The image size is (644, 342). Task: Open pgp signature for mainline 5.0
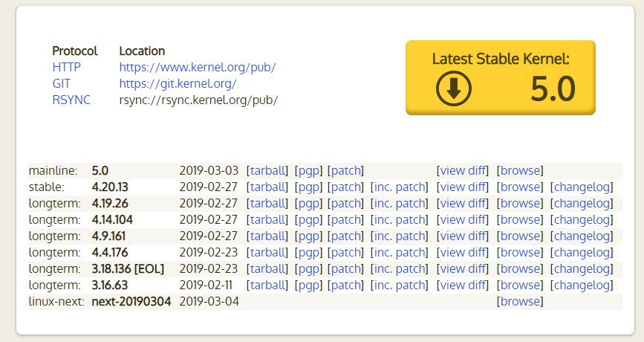pos(308,170)
